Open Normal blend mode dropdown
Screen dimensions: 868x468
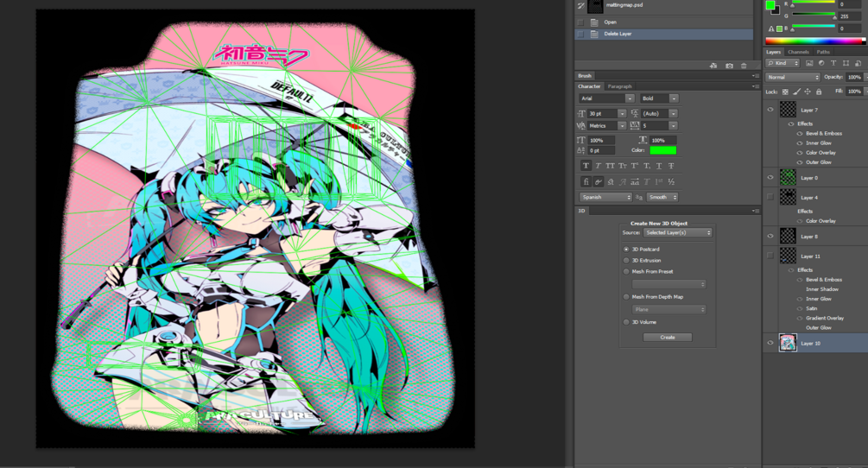(x=793, y=78)
